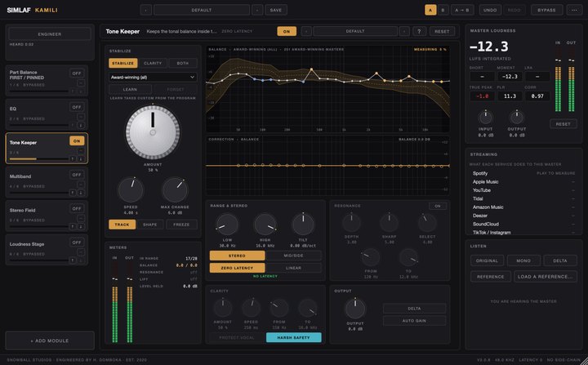Screen dimensions: 588x365
Task: Click the SPEED knob under Stabilize
Action: point(131,190)
